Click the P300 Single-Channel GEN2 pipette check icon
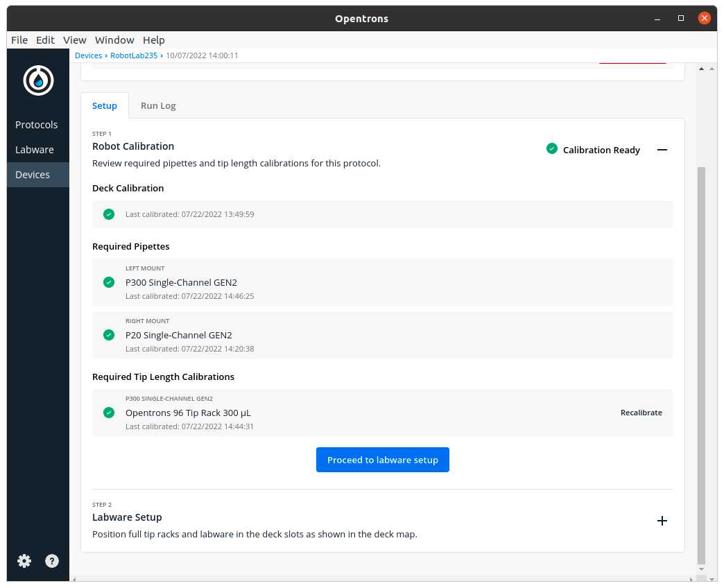724x588 pixels. tap(109, 282)
